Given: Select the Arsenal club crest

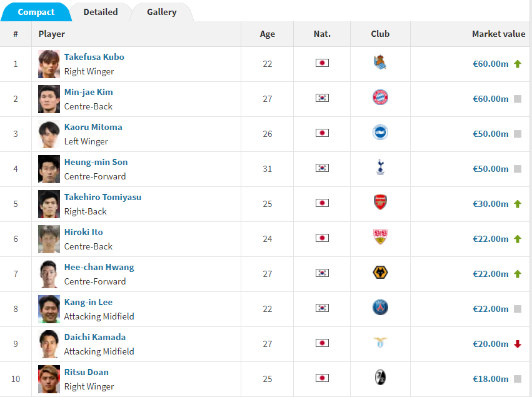Looking at the screenshot, I should 380,203.
